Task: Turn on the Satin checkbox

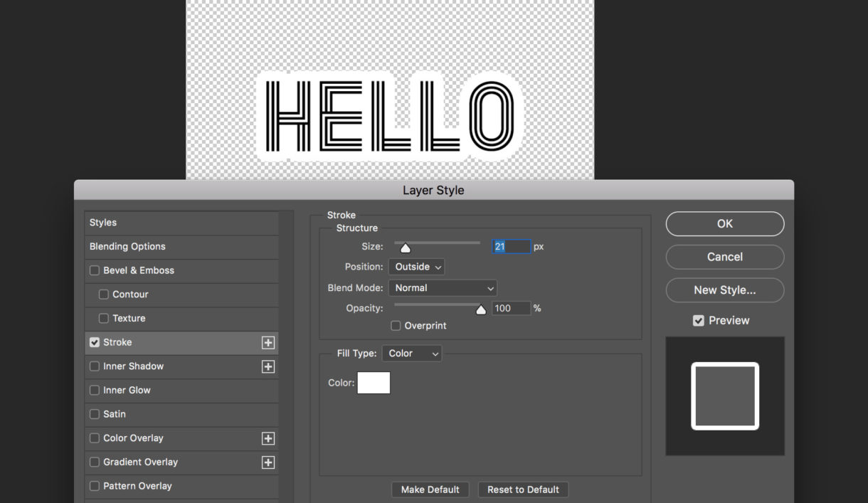Action: coord(95,414)
